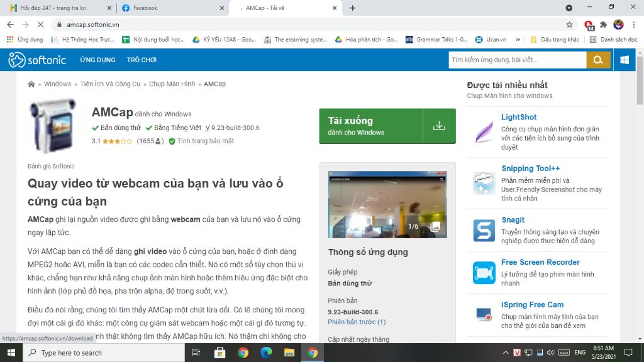
Task: Open the Snagit title link
Action: (513, 219)
